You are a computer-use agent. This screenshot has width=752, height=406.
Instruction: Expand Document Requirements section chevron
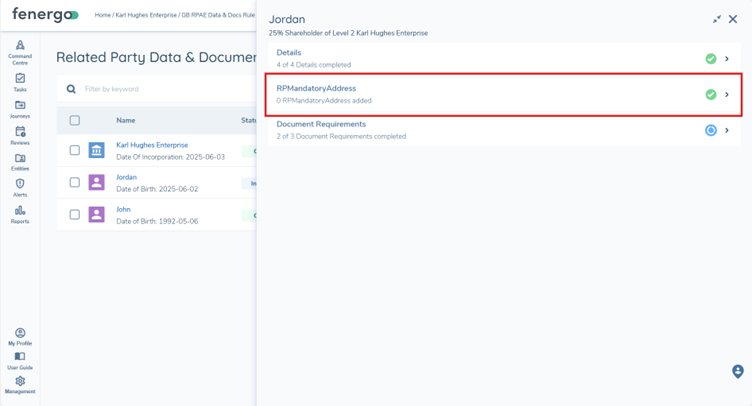(x=727, y=130)
